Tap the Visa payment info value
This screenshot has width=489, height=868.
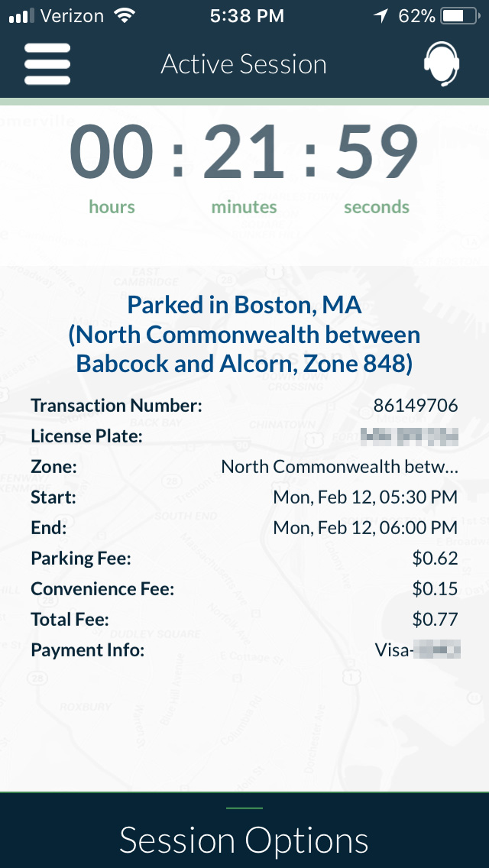click(417, 650)
